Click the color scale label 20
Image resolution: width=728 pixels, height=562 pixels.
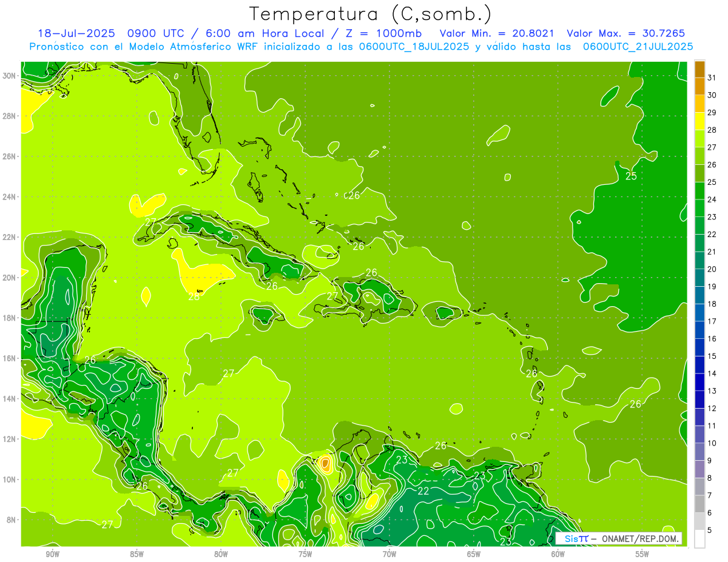tap(712, 269)
